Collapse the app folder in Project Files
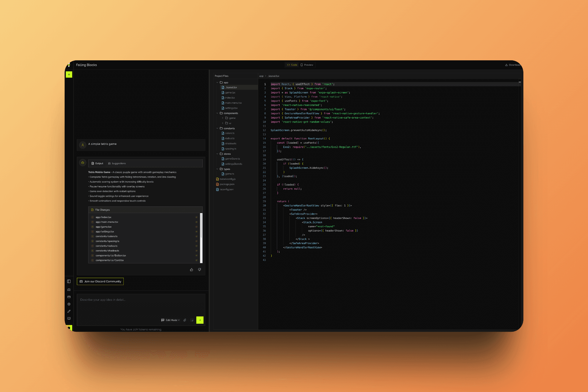Viewport: 588px width, 392px height. (x=217, y=82)
